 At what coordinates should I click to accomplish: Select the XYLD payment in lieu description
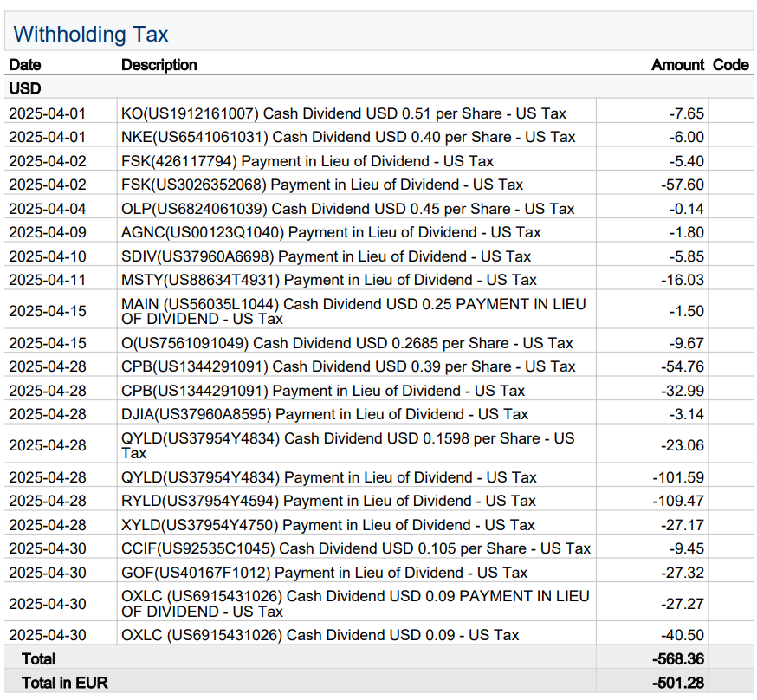328,525
